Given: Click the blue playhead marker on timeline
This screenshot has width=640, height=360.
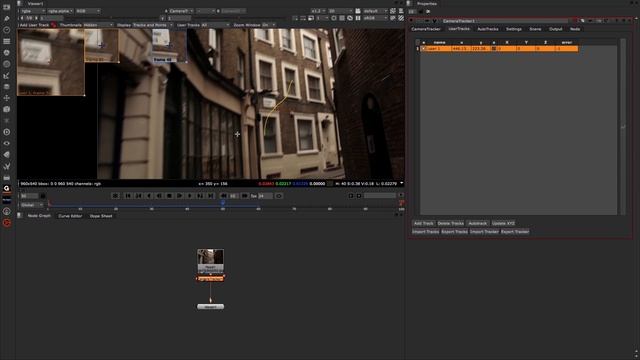Looking at the screenshot, I should (x=223, y=202).
